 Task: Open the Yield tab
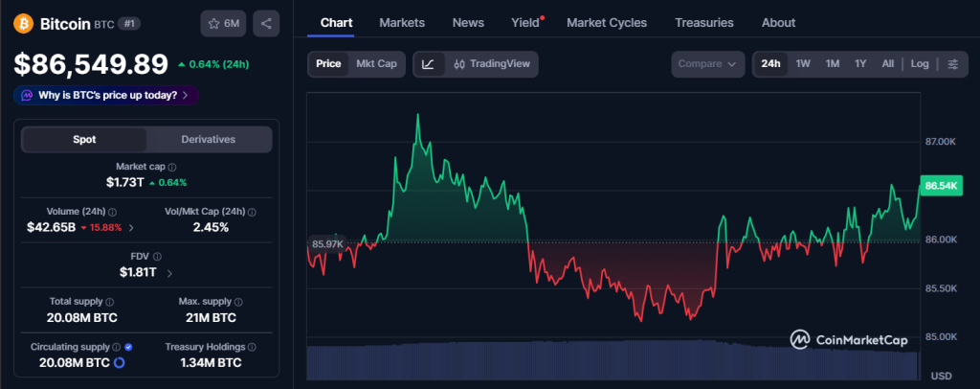point(525,22)
